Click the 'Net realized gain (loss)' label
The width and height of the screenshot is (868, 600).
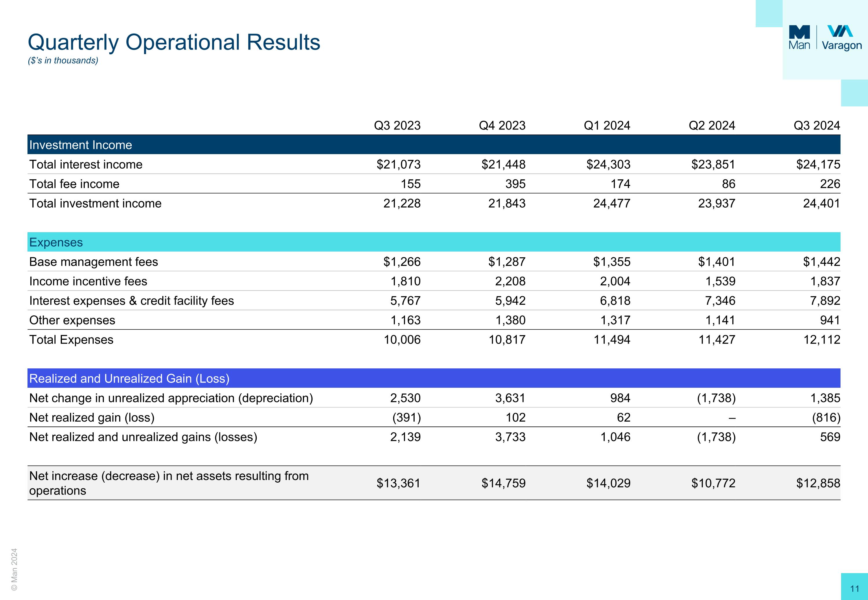click(x=92, y=418)
